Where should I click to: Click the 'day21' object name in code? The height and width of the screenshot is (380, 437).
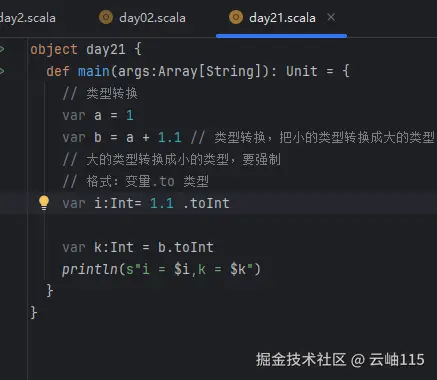coord(106,50)
